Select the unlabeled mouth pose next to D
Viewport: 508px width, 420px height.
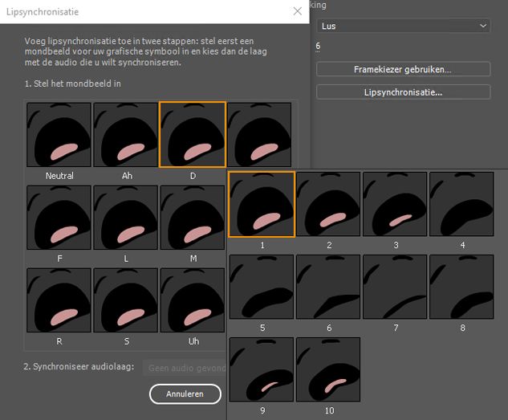pos(259,135)
